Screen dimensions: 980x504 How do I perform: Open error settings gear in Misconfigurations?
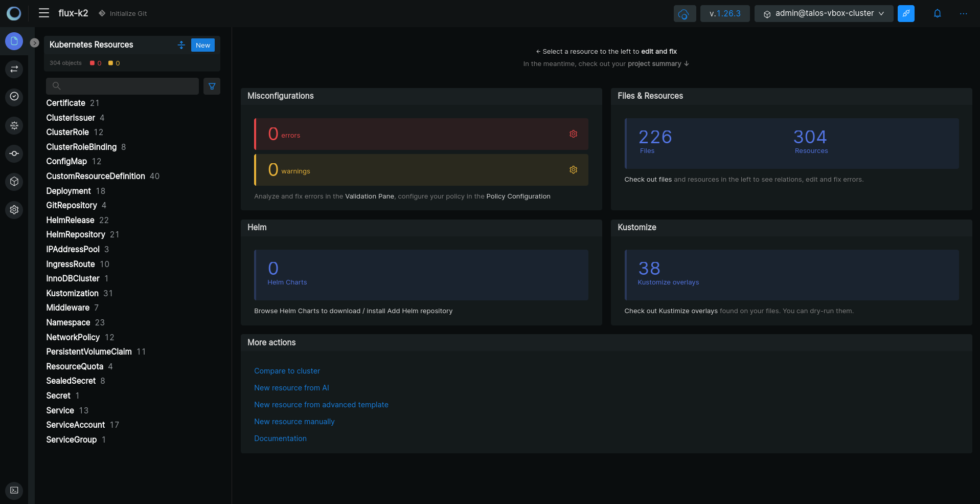(574, 134)
